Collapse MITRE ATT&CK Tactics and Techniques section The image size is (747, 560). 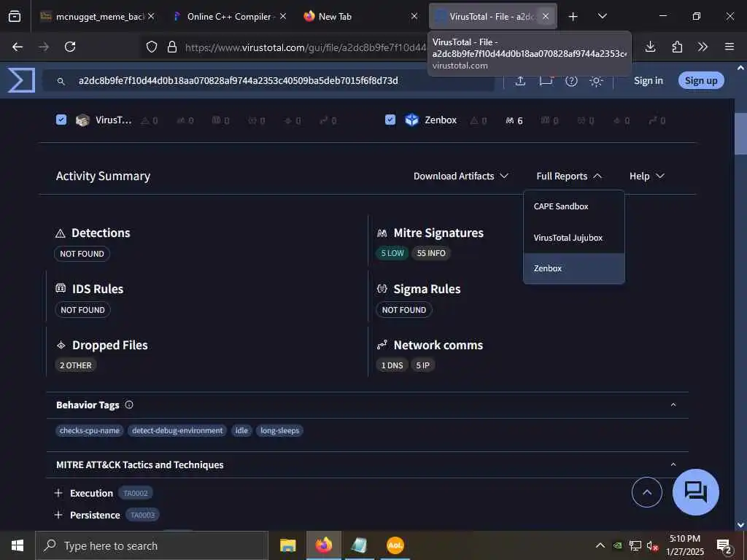pyautogui.click(x=673, y=464)
